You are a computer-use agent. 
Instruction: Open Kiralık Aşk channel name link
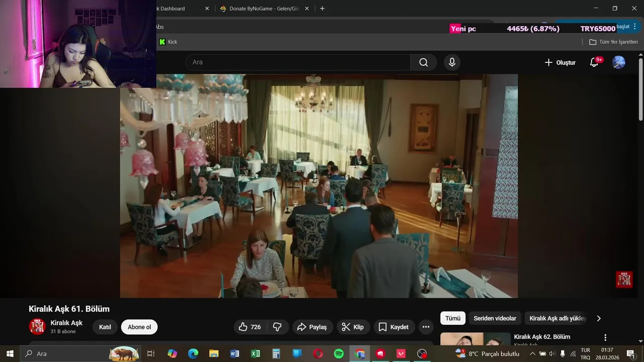click(66, 323)
